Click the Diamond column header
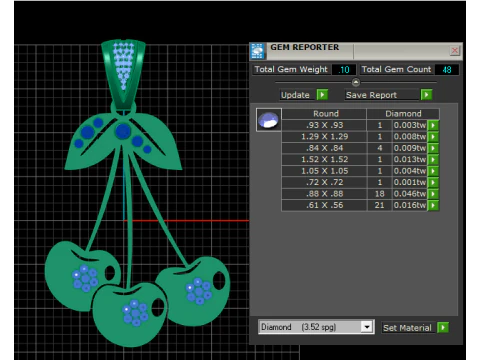480x360 pixels. click(x=403, y=114)
